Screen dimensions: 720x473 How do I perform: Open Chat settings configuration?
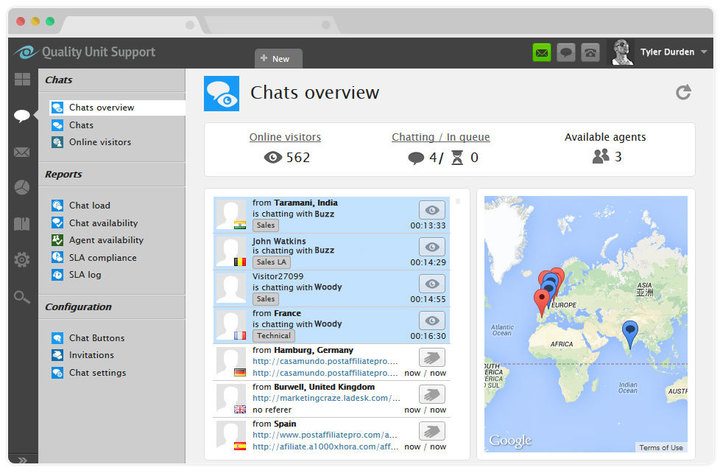(97, 372)
